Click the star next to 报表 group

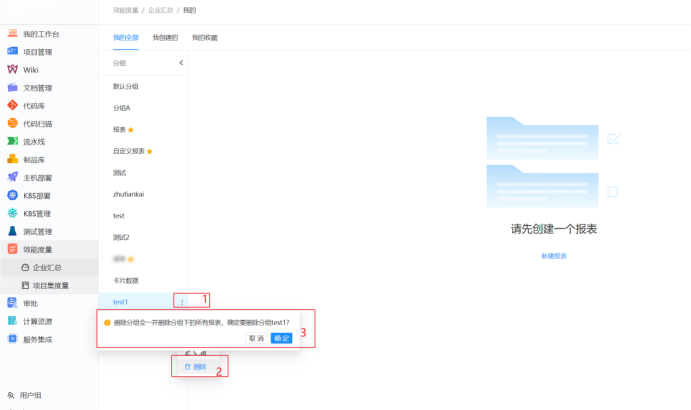coord(130,130)
